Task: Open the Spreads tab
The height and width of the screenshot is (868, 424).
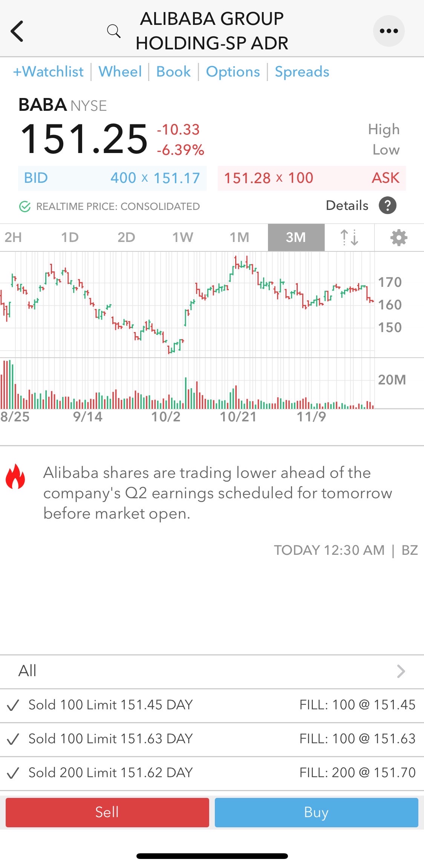Action: coord(302,72)
